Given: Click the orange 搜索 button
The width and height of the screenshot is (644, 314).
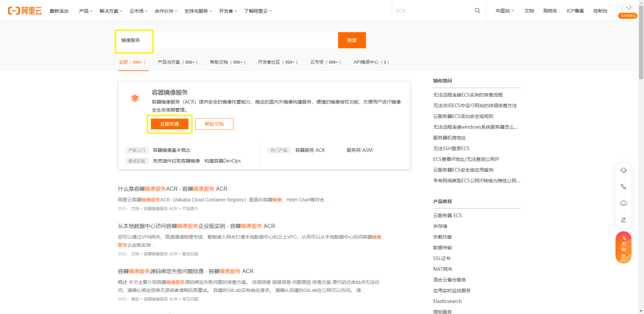Looking at the screenshot, I should tap(352, 40).
